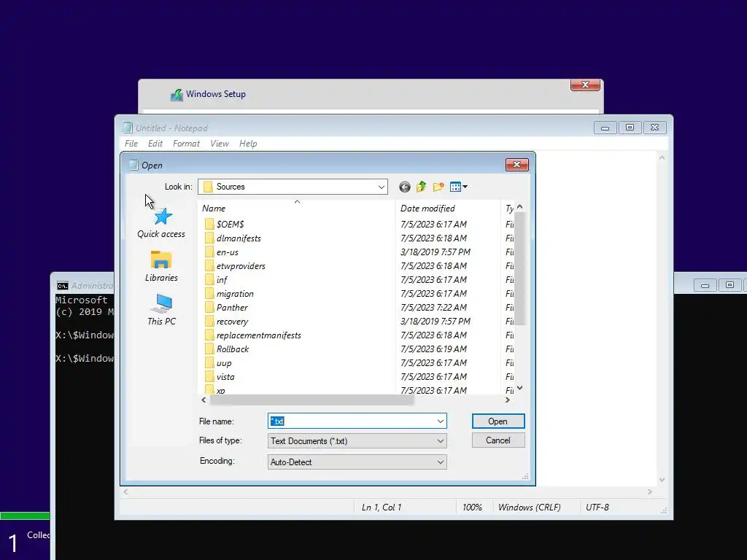
Task: Click the Administrator command prompt icon
Action: pos(63,286)
